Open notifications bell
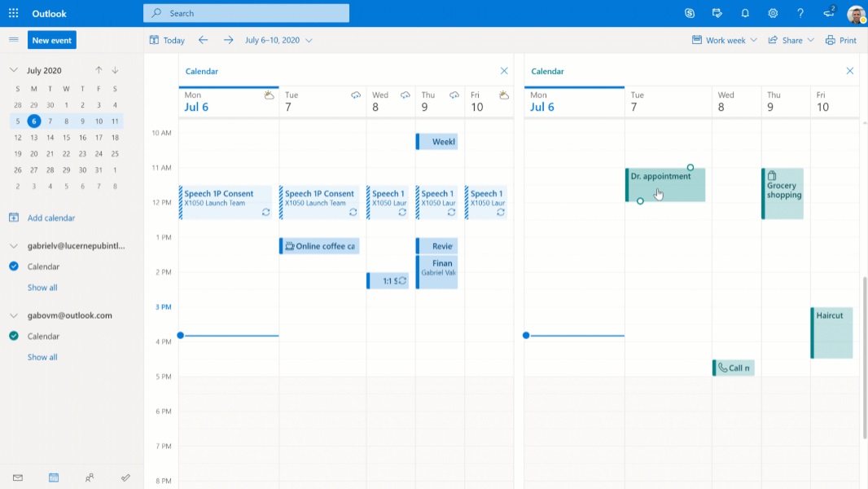The image size is (868, 489). coord(745,13)
